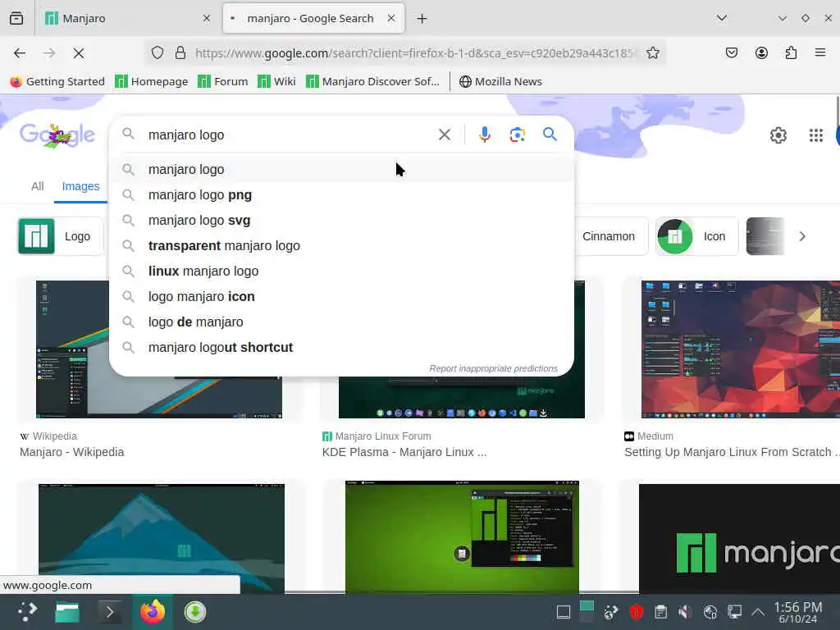Open the Manjaro application launcher
The image size is (840, 630).
tap(27, 612)
